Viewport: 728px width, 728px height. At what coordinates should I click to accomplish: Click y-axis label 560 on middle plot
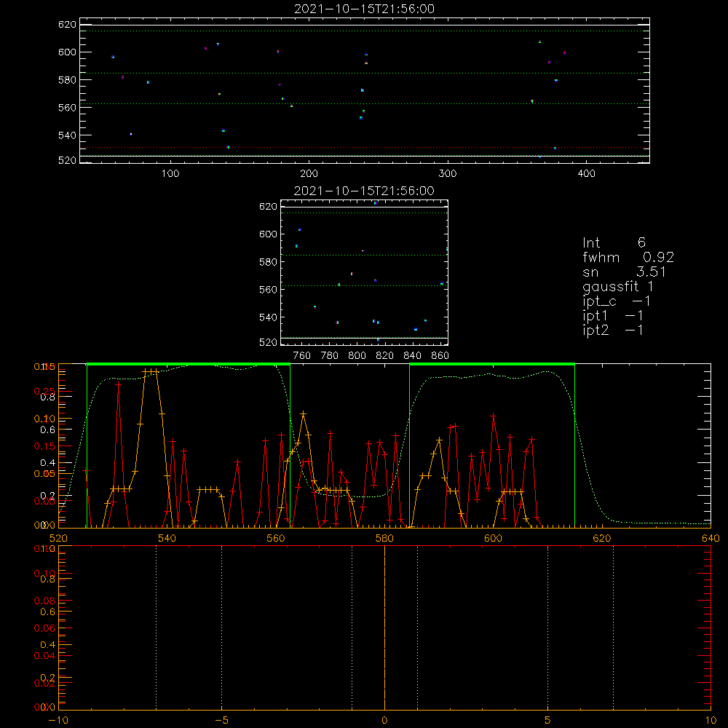268,290
